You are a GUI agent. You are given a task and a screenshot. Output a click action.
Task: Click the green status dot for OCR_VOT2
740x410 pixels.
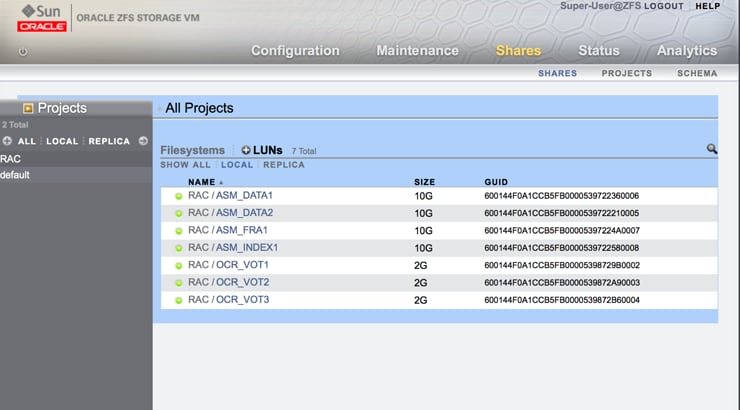pyautogui.click(x=178, y=283)
